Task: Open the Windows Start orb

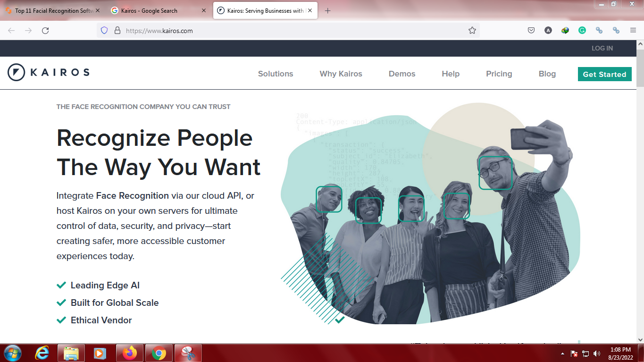Action: 12,353
